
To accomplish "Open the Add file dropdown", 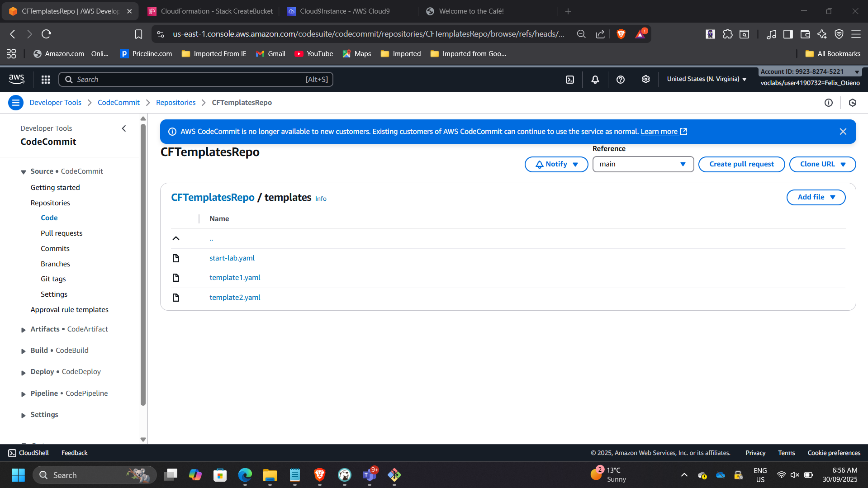I will [x=815, y=197].
